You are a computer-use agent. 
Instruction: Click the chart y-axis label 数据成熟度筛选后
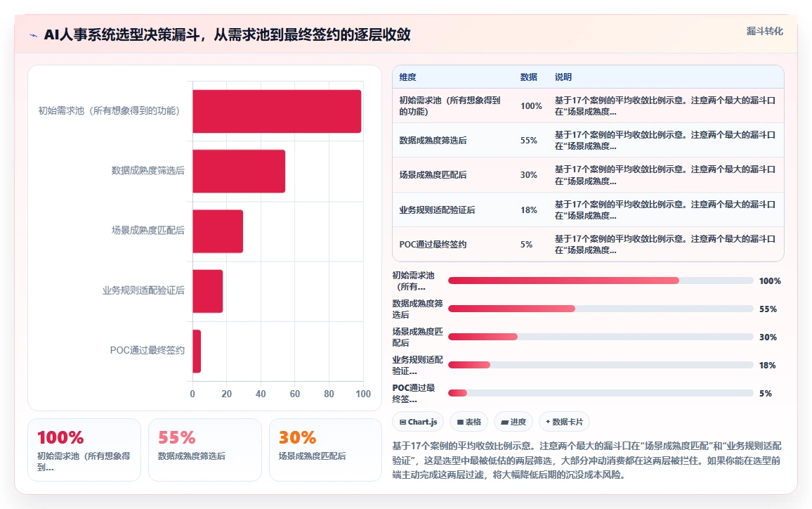[148, 171]
